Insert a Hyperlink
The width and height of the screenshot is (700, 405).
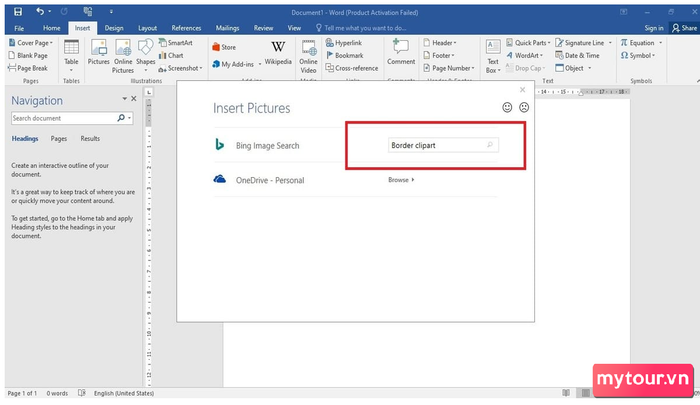point(344,43)
